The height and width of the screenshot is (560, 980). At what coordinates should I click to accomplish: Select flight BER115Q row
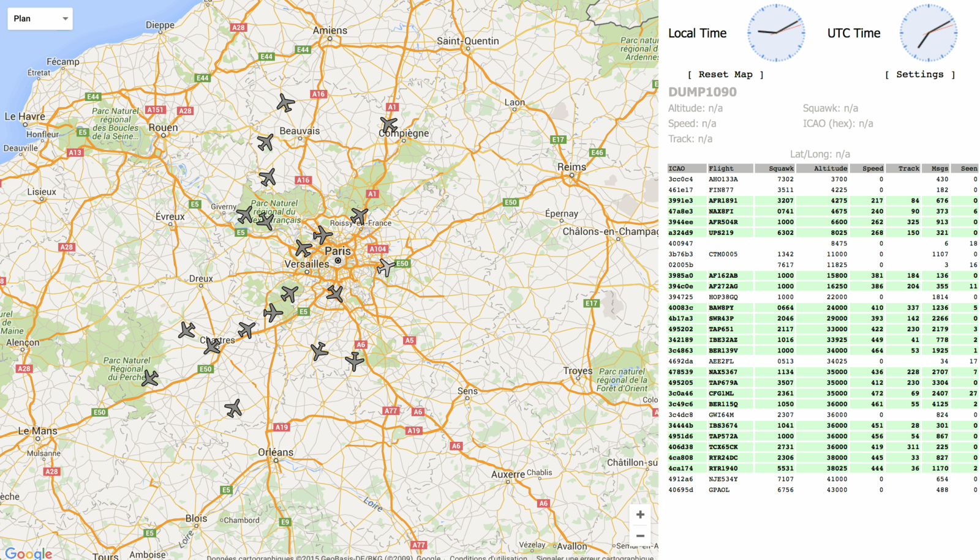[823, 404]
